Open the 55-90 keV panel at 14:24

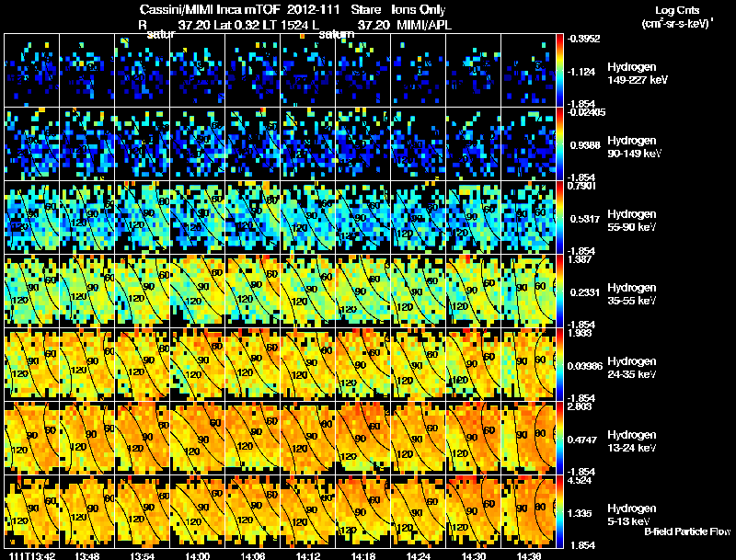(x=418, y=218)
